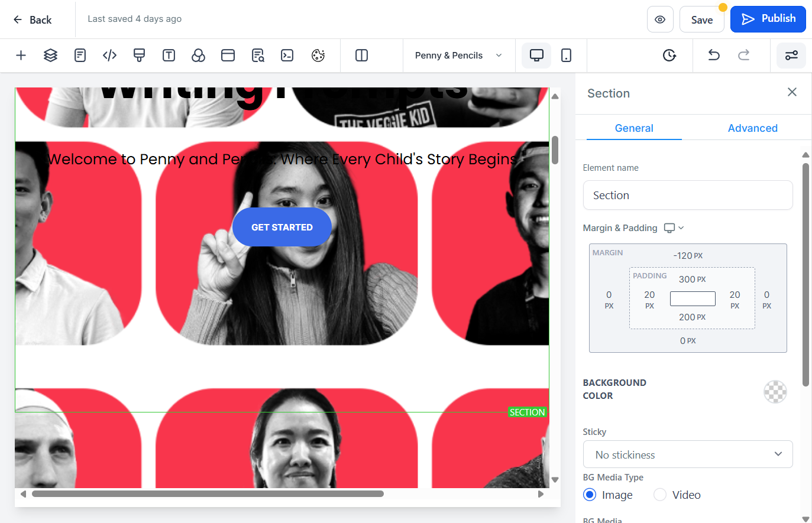Open the typography T icon
The width and height of the screenshot is (812, 523).
[169, 56]
